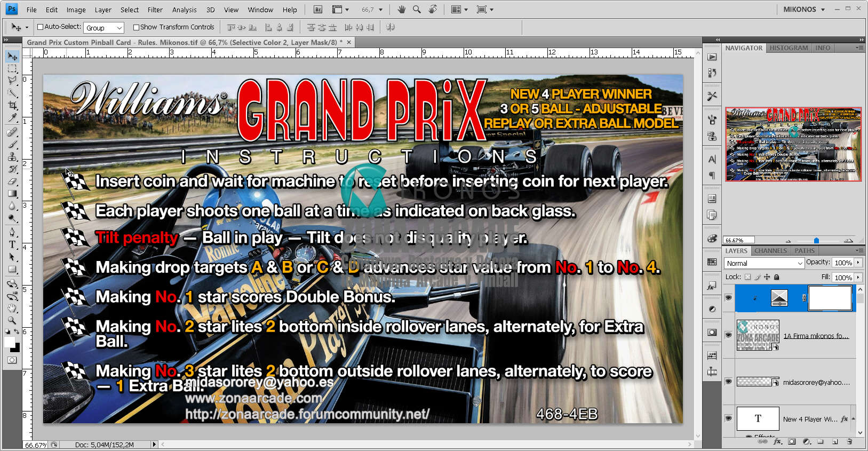Select the Move tool in the toolbox
This screenshot has height=451, width=868.
pos(12,57)
